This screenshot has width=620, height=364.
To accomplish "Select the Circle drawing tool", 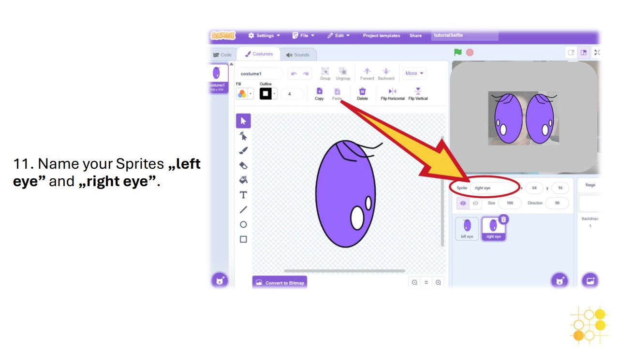I will [243, 224].
